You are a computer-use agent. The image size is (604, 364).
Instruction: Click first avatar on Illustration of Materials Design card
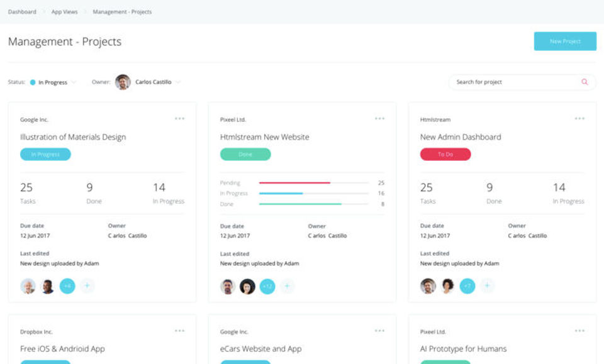[x=28, y=286]
